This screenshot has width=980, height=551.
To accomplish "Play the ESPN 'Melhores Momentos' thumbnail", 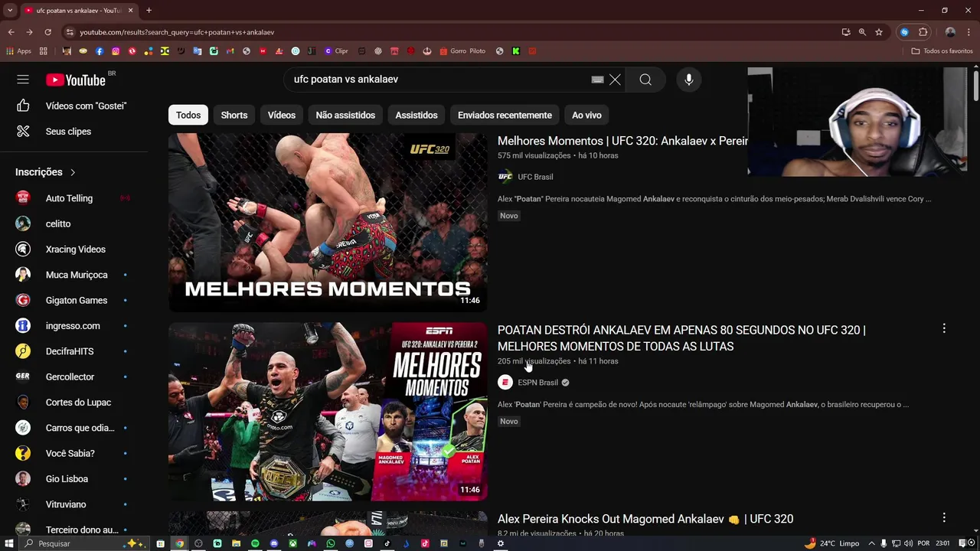I will tap(328, 412).
